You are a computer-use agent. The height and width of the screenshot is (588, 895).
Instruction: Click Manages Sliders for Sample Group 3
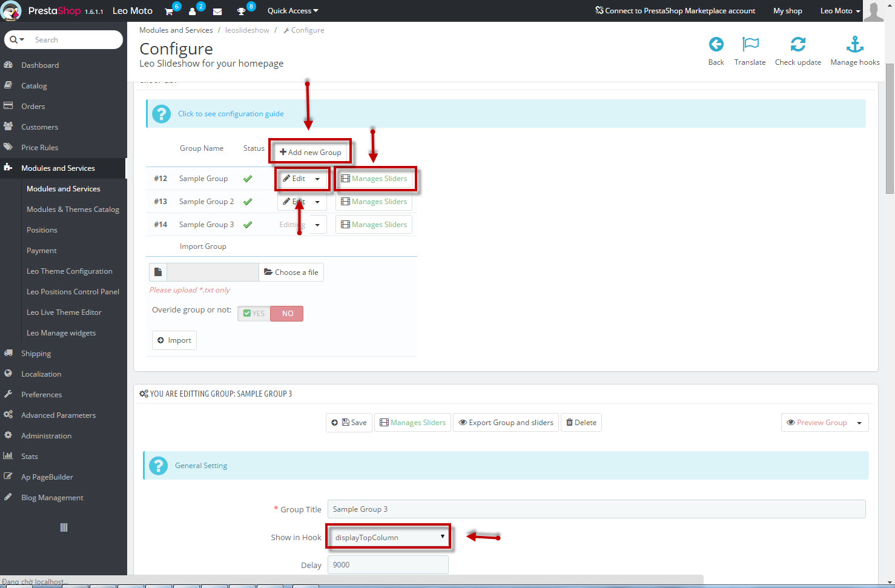(374, 225)
